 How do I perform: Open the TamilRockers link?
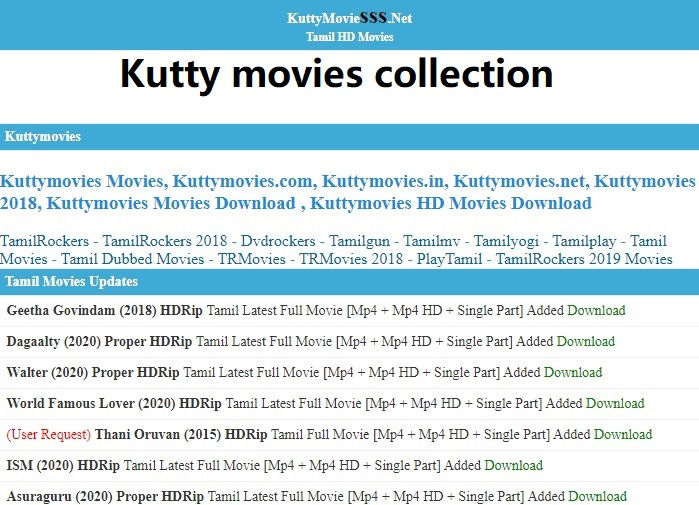[x=45, y=241]
